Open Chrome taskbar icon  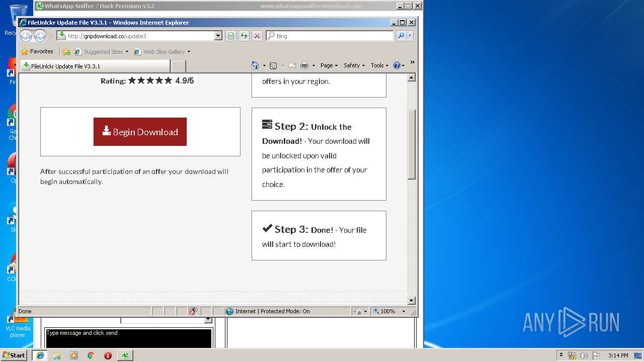pos(91,355)
